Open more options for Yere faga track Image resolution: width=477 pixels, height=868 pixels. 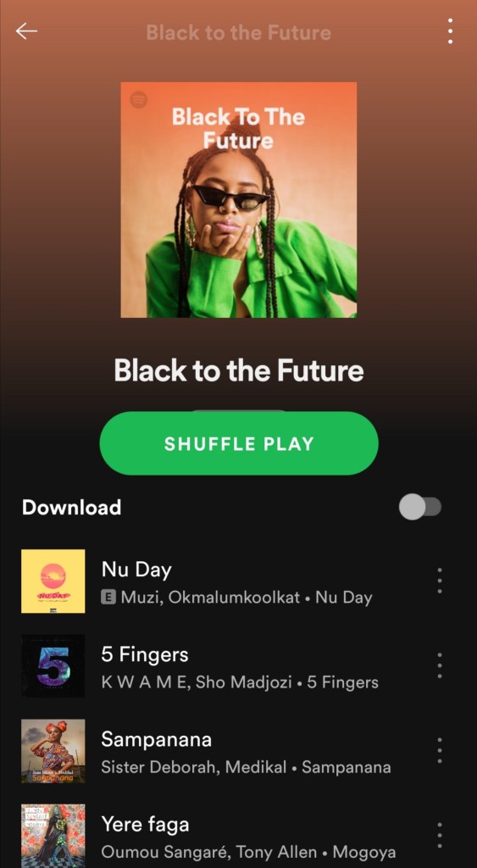click(x=440, y=835)
